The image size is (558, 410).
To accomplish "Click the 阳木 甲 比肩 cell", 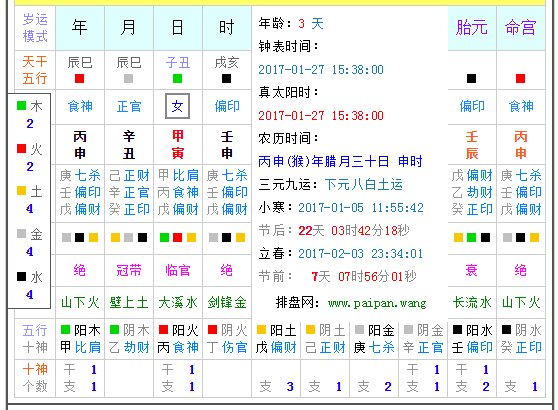I will click(x=80, y=339).
